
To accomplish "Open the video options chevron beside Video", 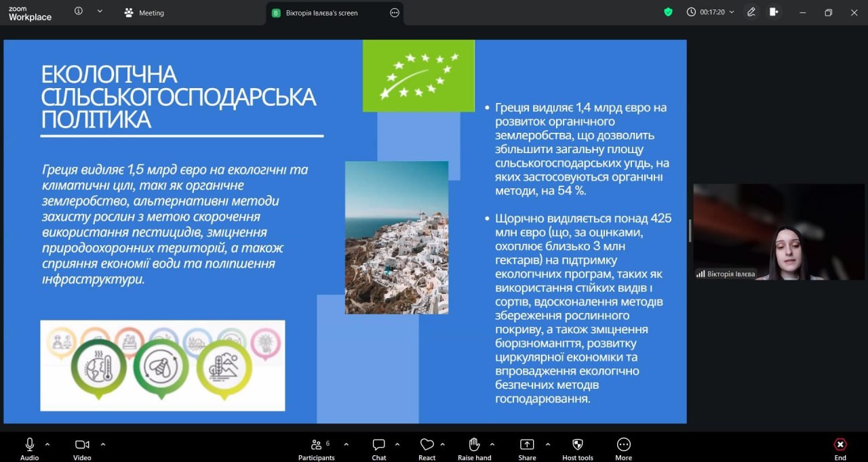I will [103, 444].
